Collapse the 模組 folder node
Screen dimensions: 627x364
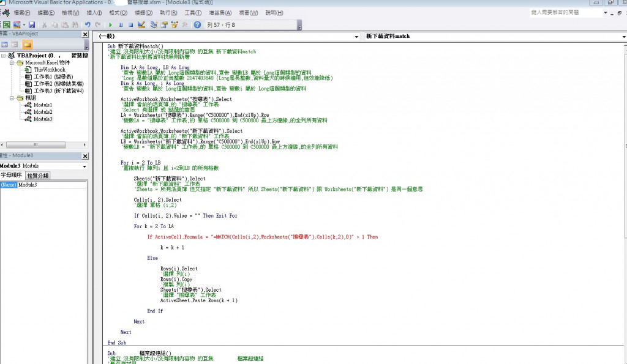pyautogui.click(x=12, y=98)
